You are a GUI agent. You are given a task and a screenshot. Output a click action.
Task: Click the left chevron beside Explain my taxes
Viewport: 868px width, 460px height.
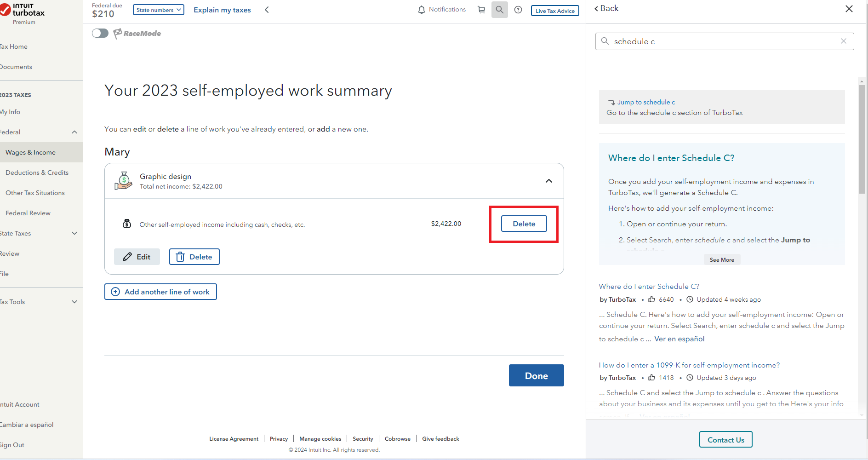click(267, 10)
